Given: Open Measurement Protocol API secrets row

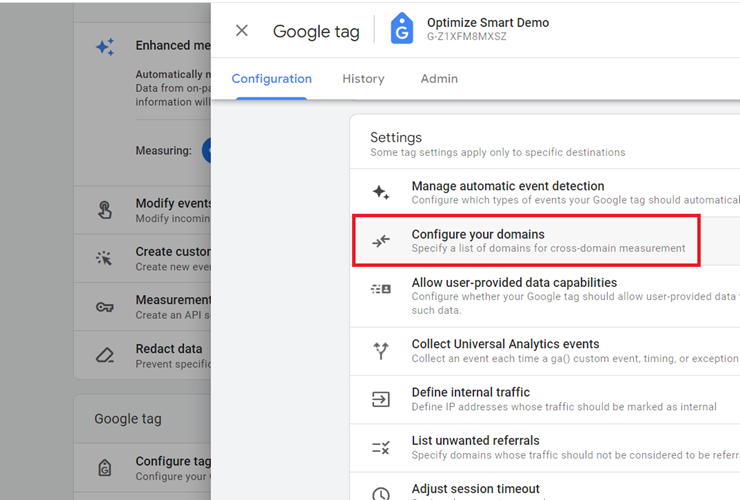Looking at the screenshot, I should pyautogui.click(x=143, y=307).
